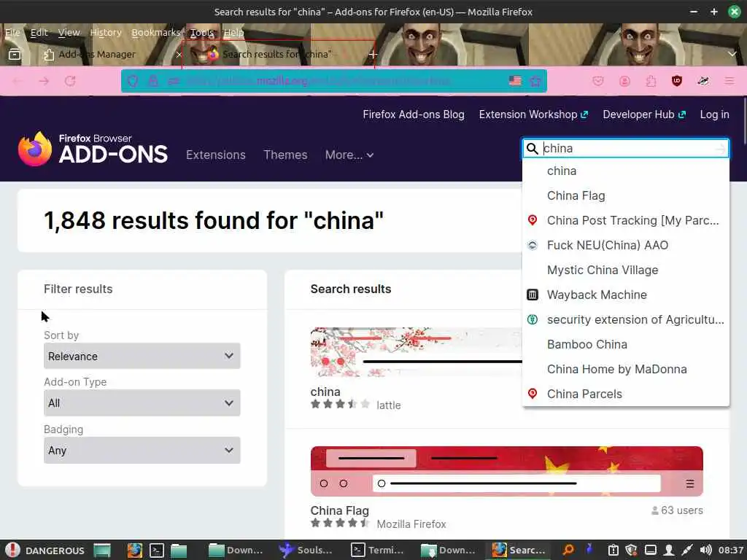Click the site lock padlock icon
Image resolution: width=747 pixels, height=560 pixels.
click(153, 81)
